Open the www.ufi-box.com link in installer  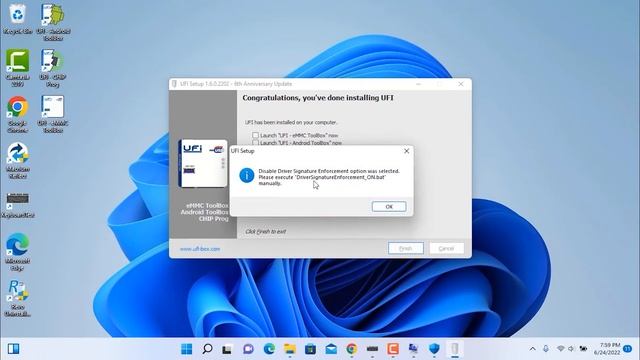[200, 249]
